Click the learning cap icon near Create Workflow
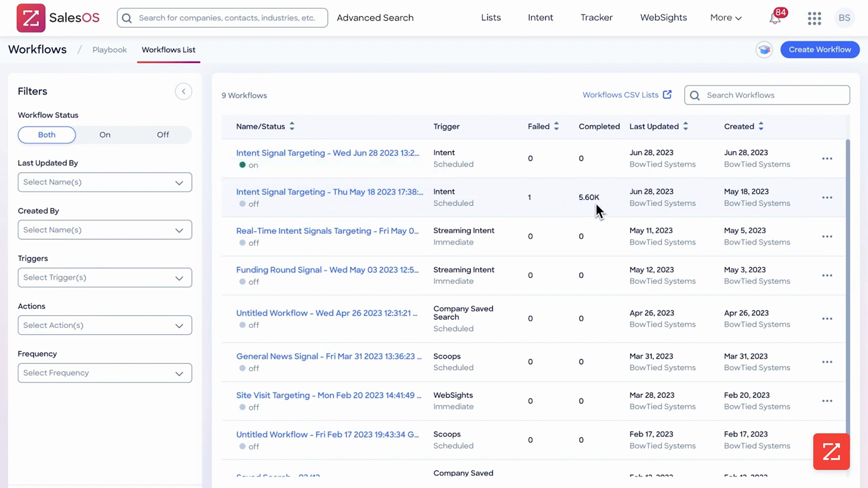868x488 pixels. [x=764, y=49]
